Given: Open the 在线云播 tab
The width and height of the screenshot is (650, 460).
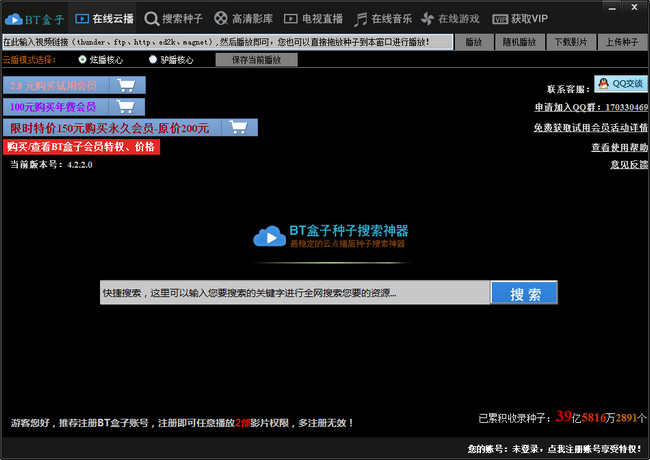Looking at the screenshot, I should [x=104, y=19].
